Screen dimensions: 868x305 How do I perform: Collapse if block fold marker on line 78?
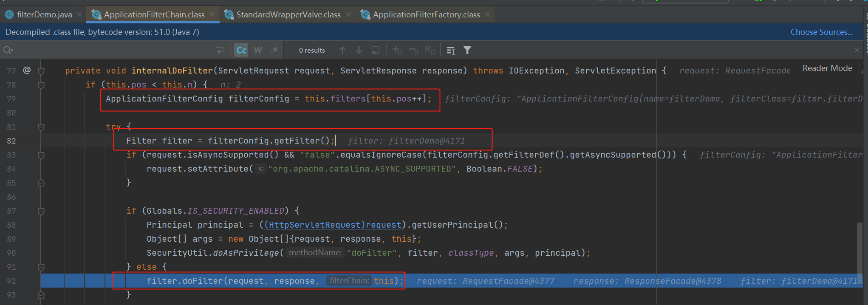pyautogui.click(x=41, y=85)
